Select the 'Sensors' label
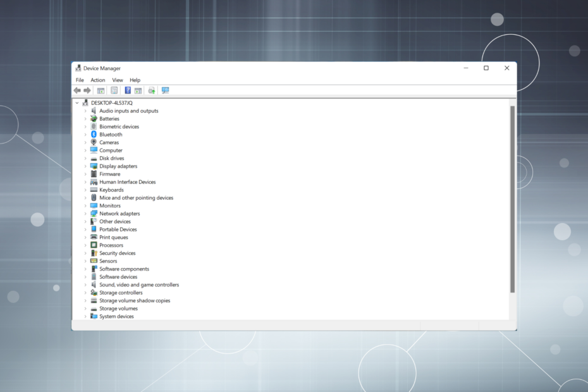This screenshot has height=392, width=588. click(108, 261)
